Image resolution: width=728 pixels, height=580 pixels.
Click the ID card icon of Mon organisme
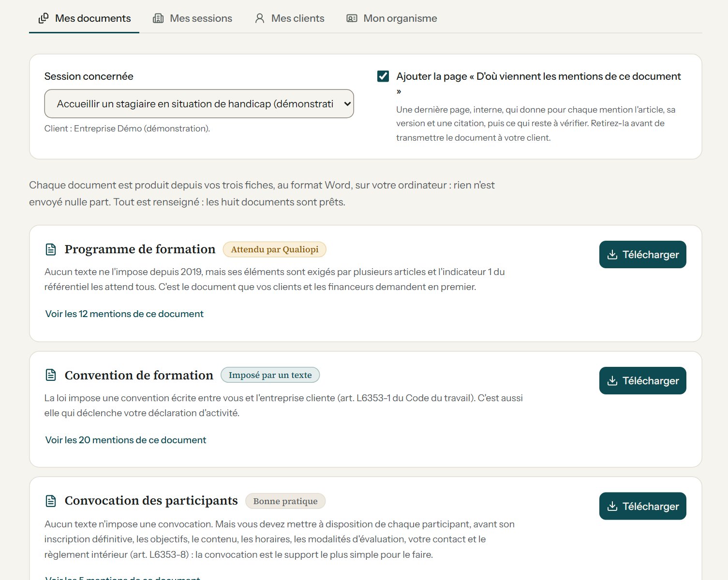pyautogui.click(x=352, y=18)
